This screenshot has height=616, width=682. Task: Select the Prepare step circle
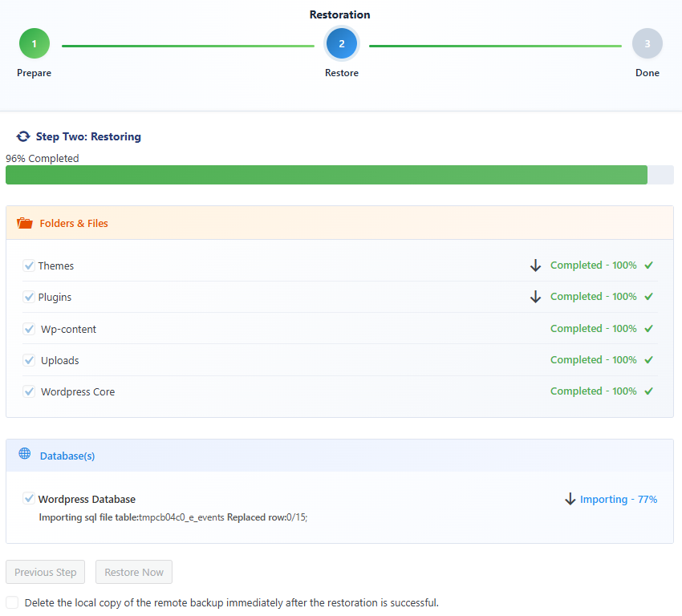click(34, 43)
